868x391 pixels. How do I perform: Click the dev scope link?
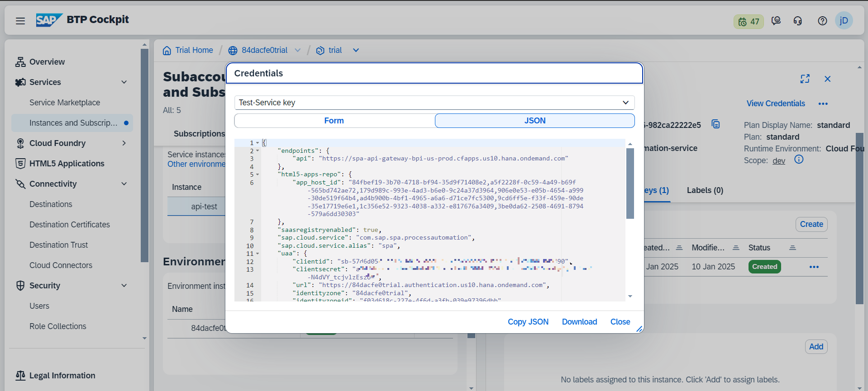[x=779, y=161]
